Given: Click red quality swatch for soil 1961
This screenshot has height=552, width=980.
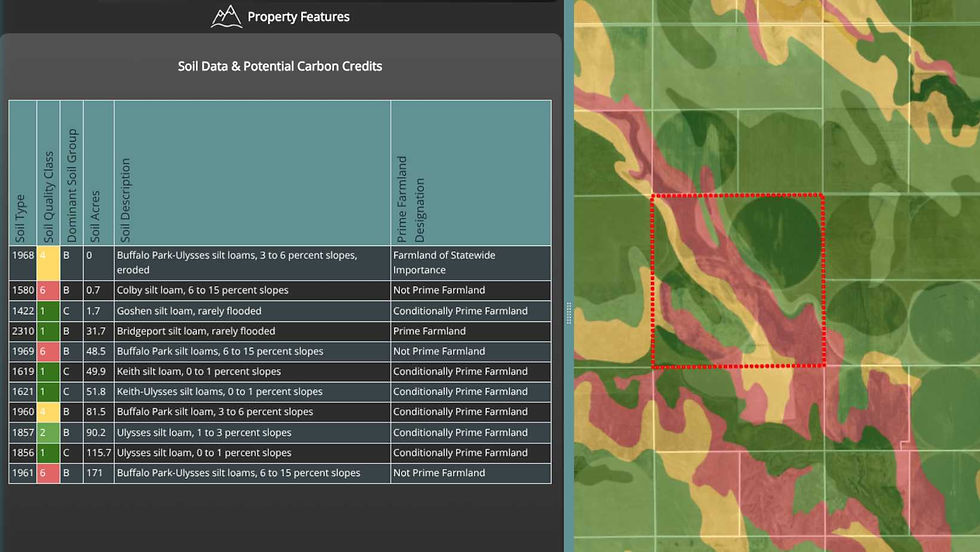Looking at the screenshot, I should 48,473.
